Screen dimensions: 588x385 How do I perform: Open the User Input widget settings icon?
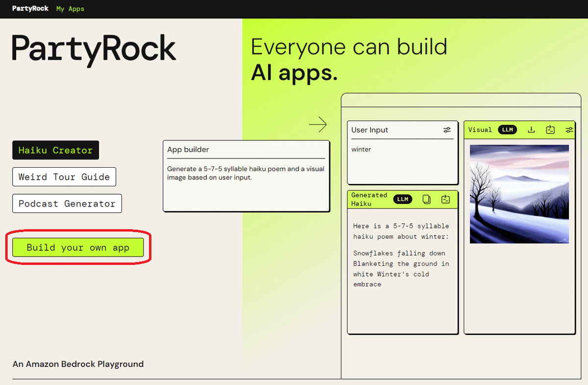tap(447, 130)
